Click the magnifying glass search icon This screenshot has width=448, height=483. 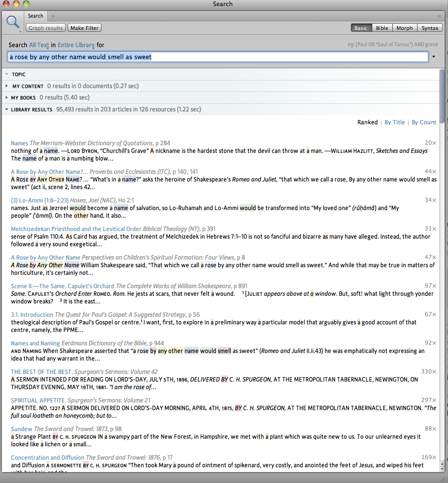click(x=13, y=21)
